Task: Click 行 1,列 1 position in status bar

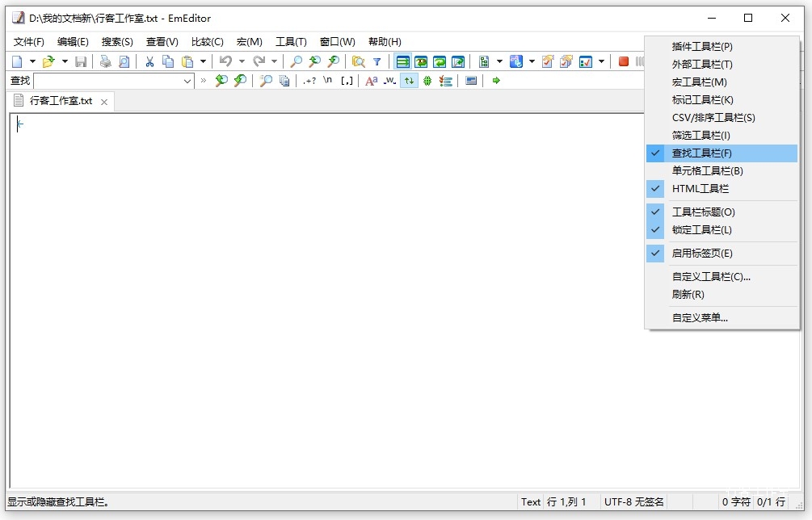Action: 566,502
